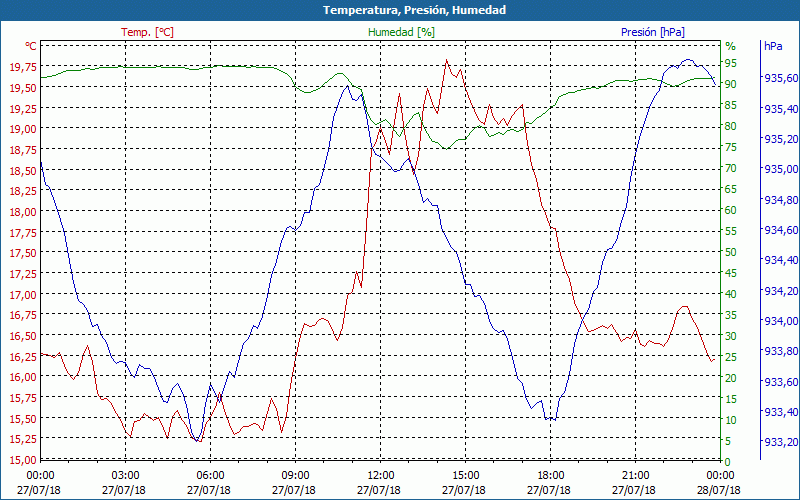Choose the 933,60 pressure axis value
Viewport: 800px width, 500px height.
tap(781, 381)
